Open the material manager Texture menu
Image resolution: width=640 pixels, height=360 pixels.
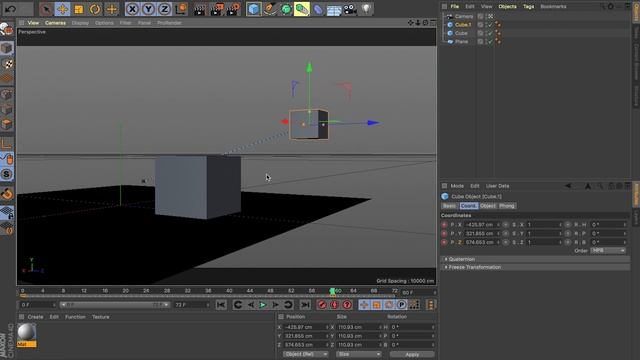100,317
